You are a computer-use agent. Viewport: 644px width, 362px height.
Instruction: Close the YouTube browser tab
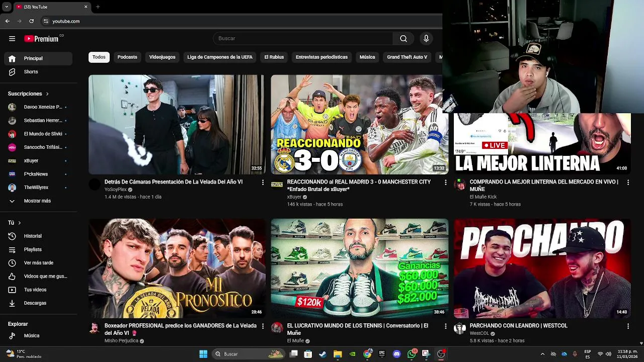pyautogui.click(x=86, y=7)
